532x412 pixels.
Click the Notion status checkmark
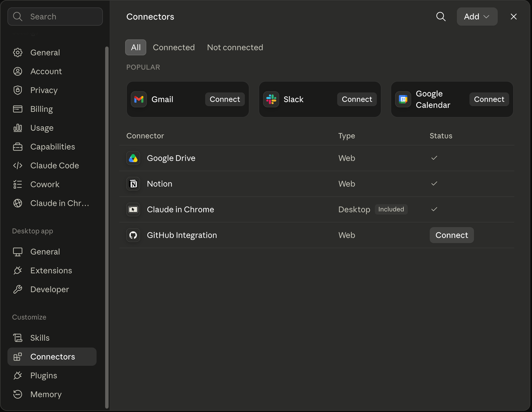pyautogui.click(x=434, y=183)
